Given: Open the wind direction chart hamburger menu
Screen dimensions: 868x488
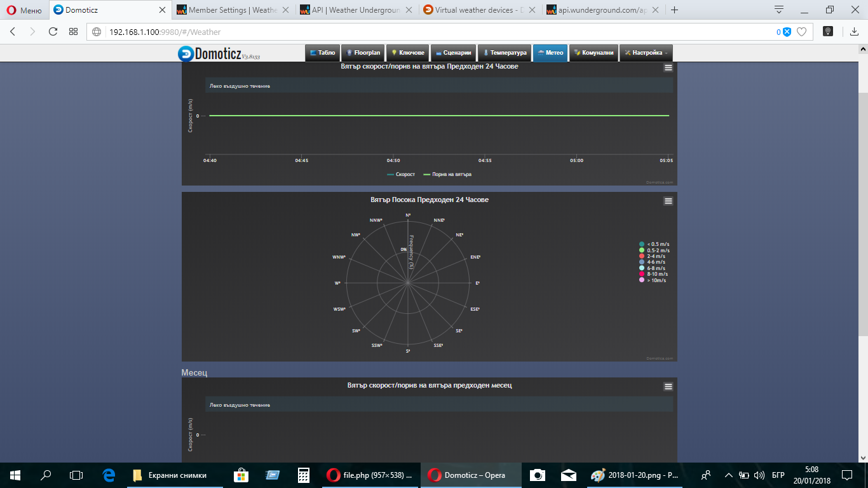Looking at the screenshot, I should (x=668, y=201).
